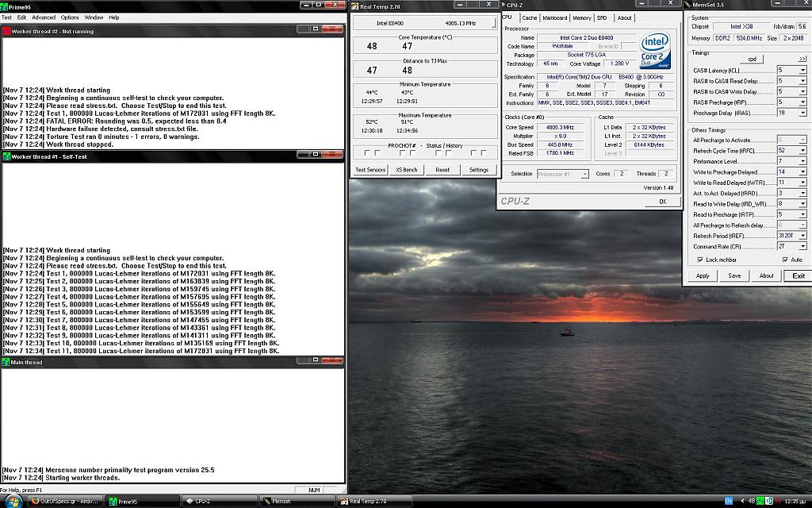
Task: Maximize the Main thread child window
Action: click(316, 360)
